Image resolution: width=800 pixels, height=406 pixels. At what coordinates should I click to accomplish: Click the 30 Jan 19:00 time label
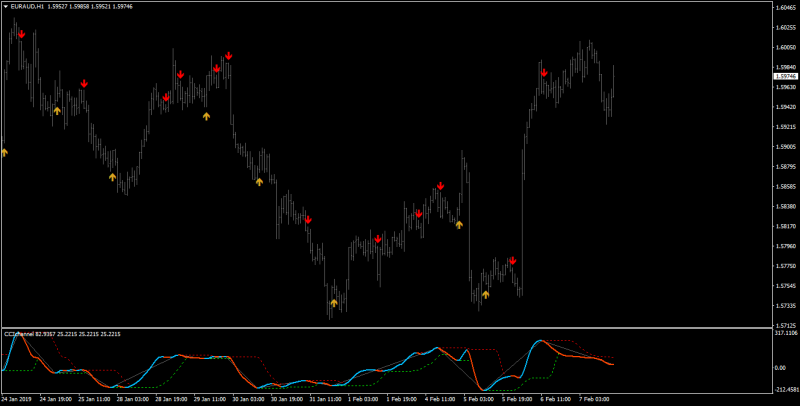287,399
